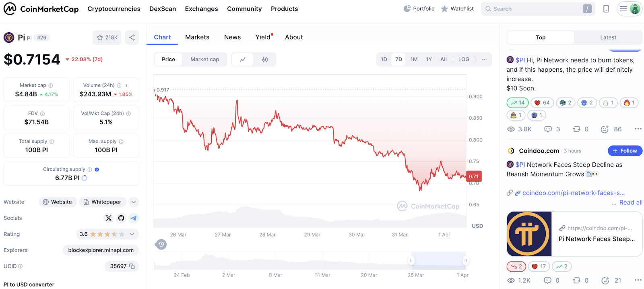Open the mobile app phone icon
This screenshot has height=289, width=644.
point(606,8)
